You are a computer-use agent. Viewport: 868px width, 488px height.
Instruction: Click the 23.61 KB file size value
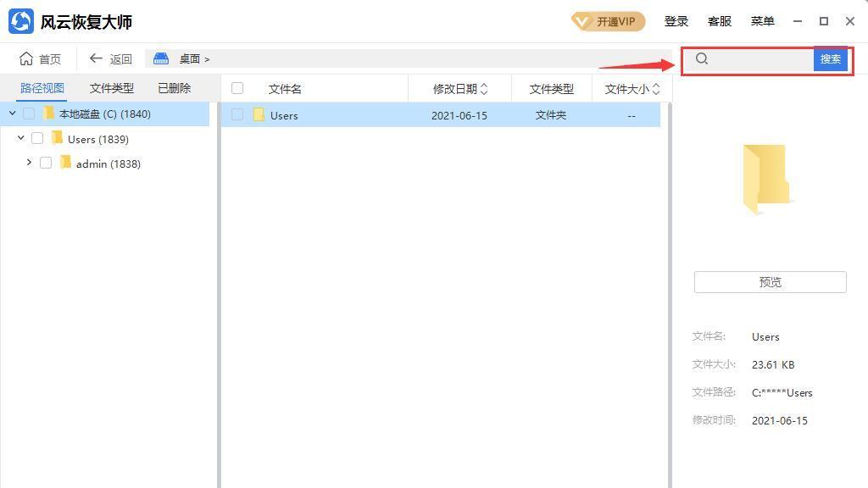pos(773,364)
